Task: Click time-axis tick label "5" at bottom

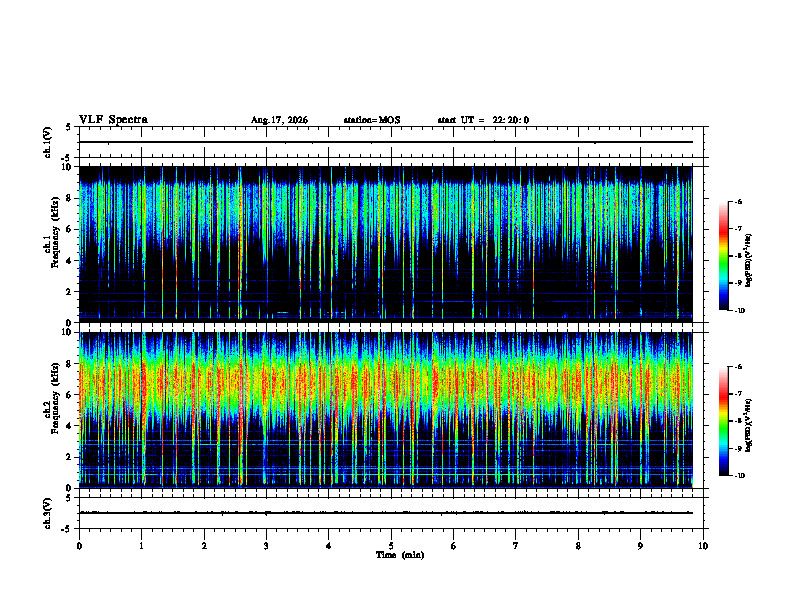Action: coord(391,546)
